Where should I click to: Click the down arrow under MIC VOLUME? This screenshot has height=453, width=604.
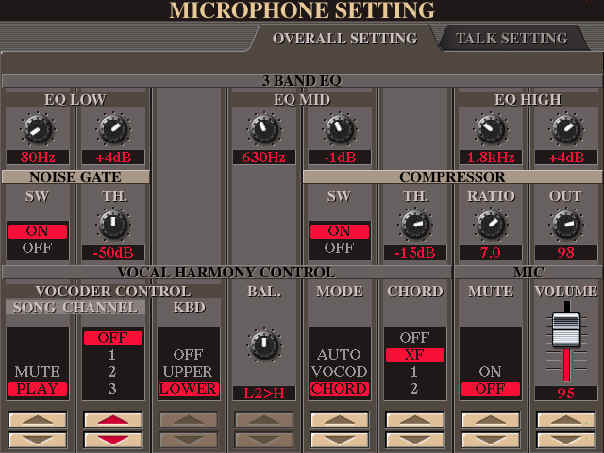566,440
